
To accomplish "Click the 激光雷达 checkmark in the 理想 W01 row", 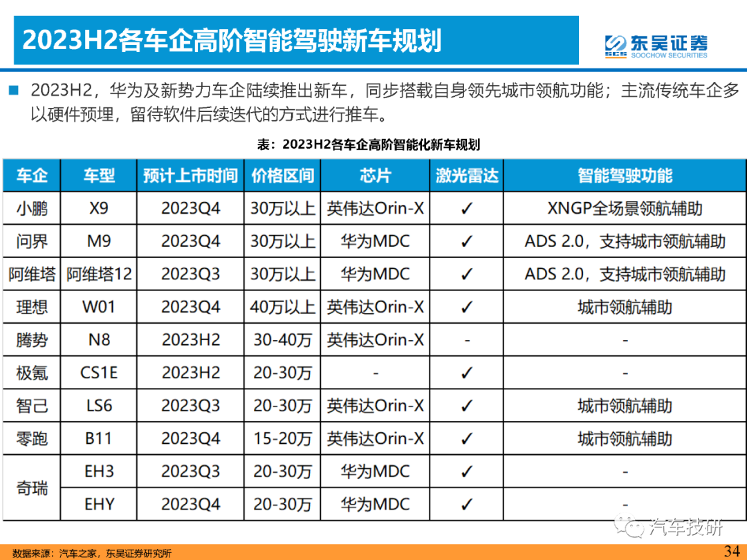I will tap(467, 307).
